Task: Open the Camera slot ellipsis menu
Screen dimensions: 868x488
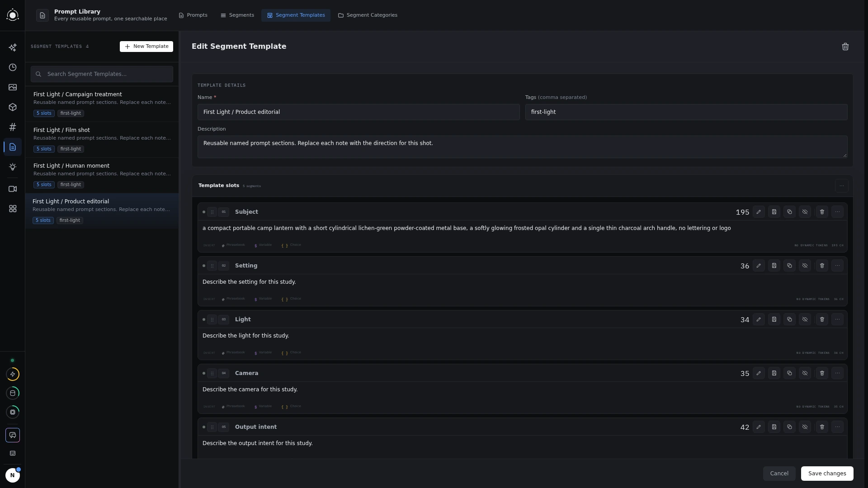Action: coord(837,373)
